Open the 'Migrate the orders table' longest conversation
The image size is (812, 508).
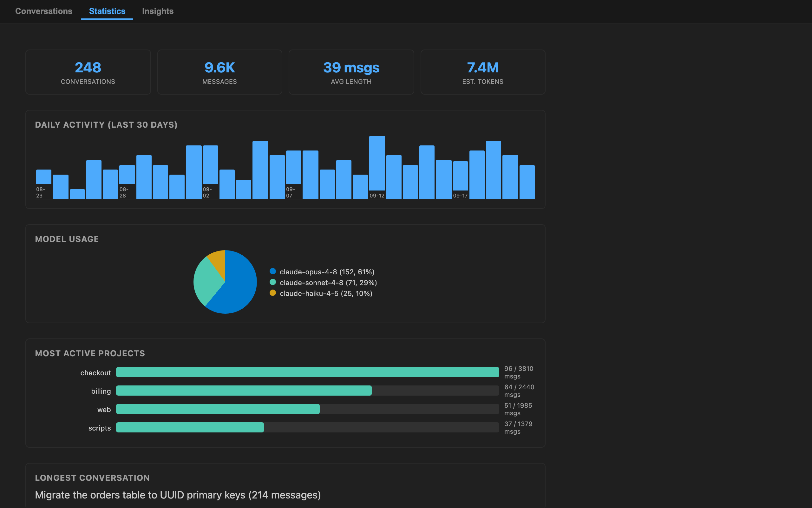(178, 495)
